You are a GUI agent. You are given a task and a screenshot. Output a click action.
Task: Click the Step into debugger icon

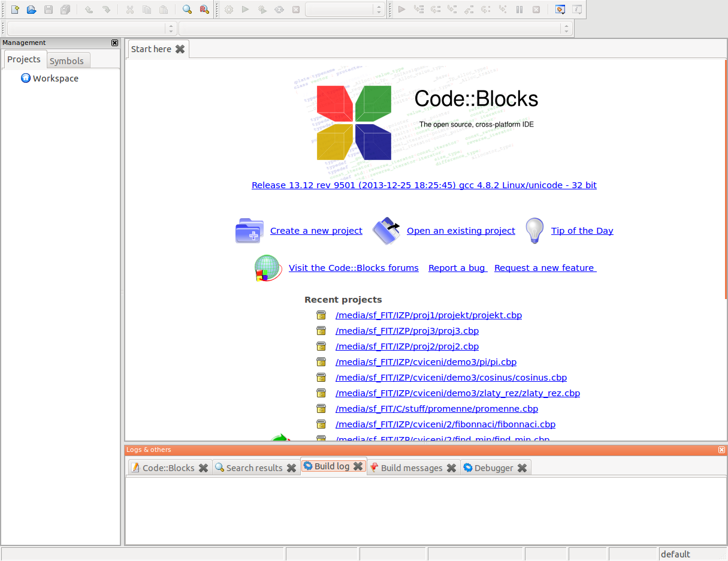[451, 10]
